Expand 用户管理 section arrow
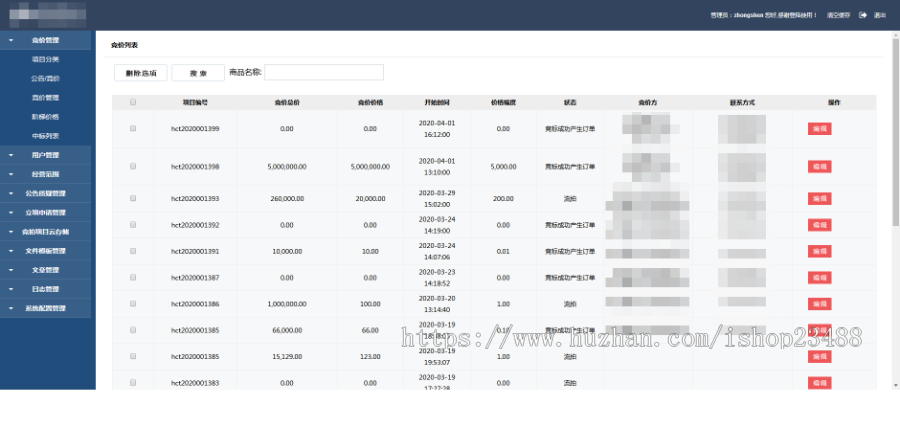Screen dimensions: 900x427 click(x=11, y=155)
